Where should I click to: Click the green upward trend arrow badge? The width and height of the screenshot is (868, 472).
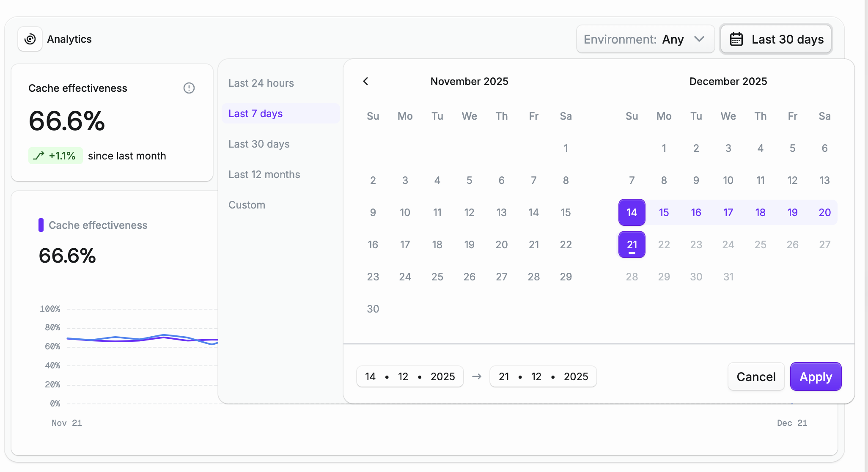coord(55,156)
